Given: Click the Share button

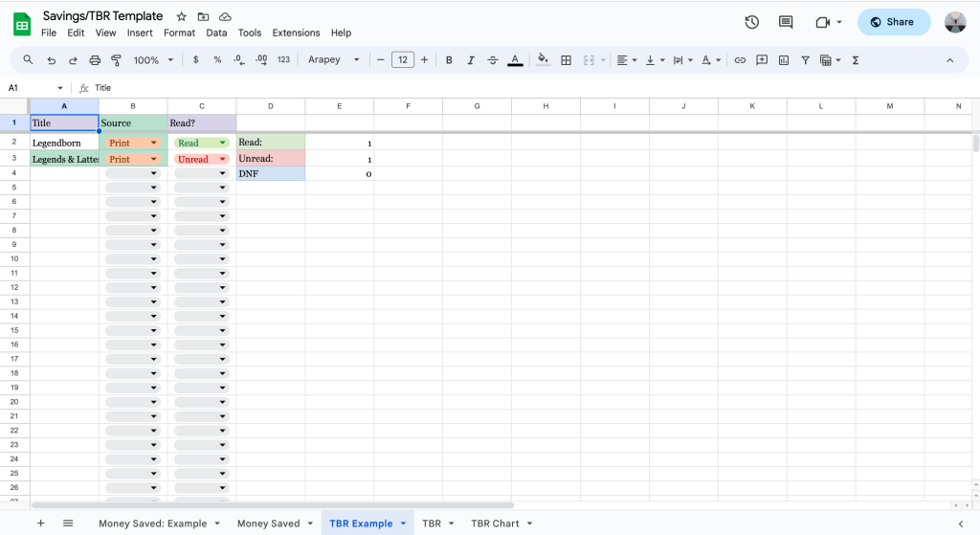Looking at the screenshot, I should point(893,22).
